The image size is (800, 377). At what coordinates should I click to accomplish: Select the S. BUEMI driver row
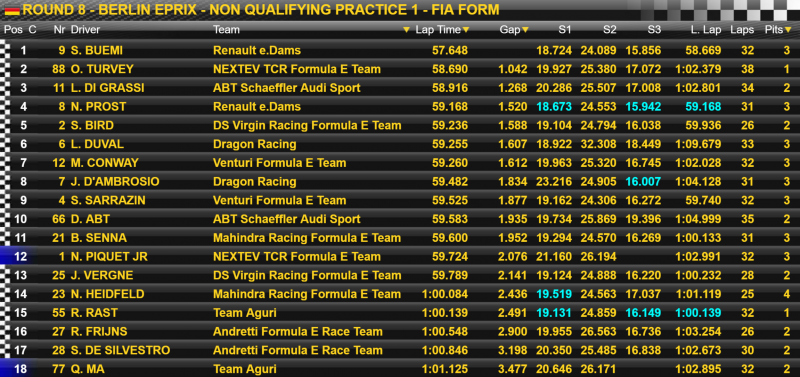400,51
